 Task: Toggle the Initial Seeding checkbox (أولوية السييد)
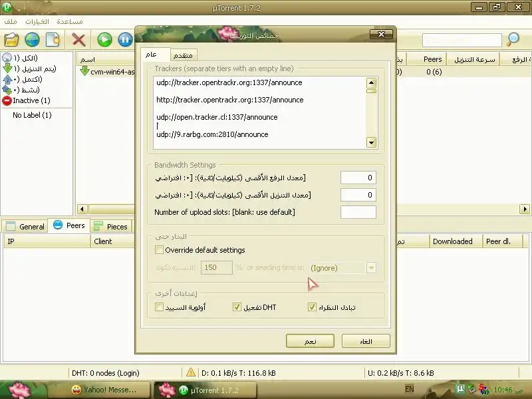point(159,307)
